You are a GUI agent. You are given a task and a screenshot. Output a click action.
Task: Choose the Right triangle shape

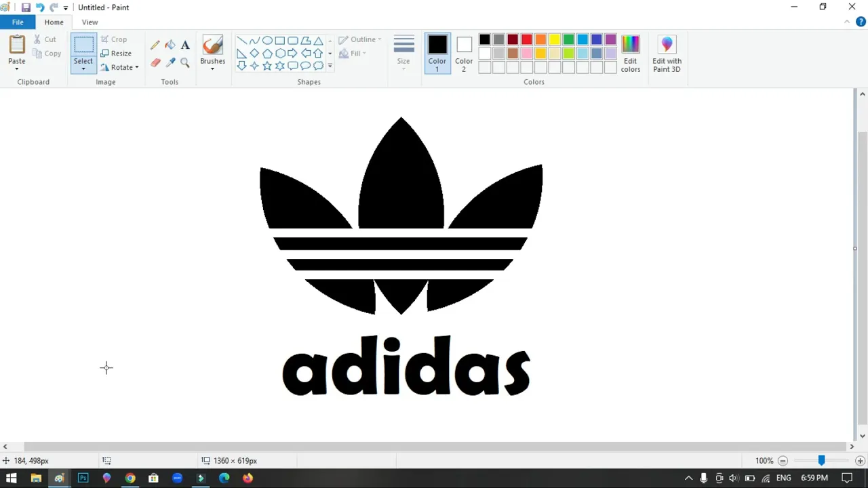point(241,54)
